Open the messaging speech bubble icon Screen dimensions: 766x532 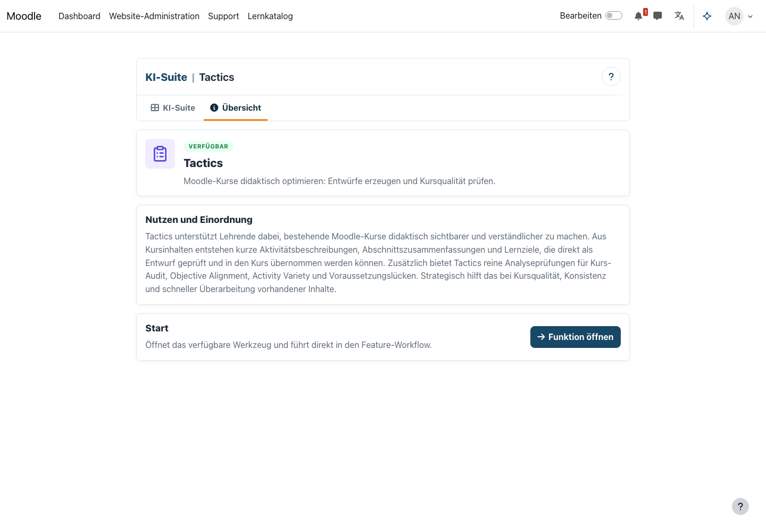pyautogui.click(x=657, y=16)
